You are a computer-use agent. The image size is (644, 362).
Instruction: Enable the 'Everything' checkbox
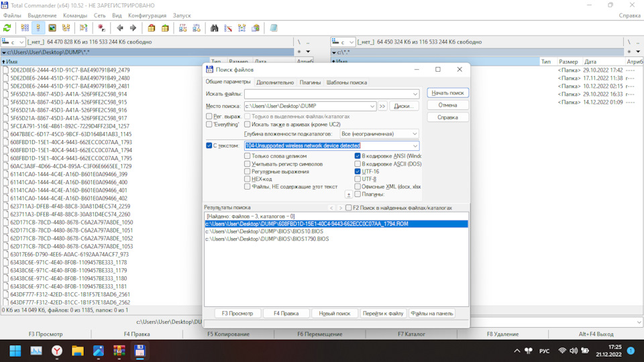(209, 125)
